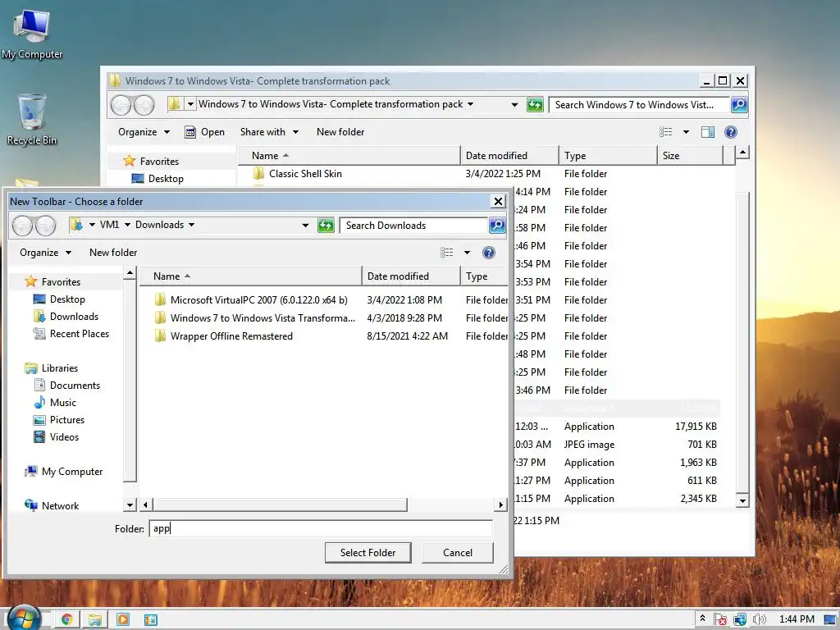Image resolution: width=840 pixels, height=630 pixels.
Task: Click Pictures library in dialog sidebar
Action: 59,420
